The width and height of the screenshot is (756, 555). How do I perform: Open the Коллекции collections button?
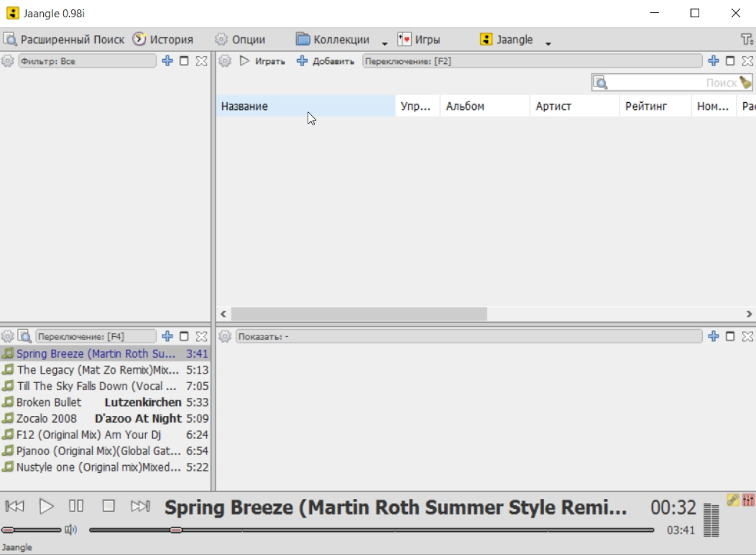(333, 40)
